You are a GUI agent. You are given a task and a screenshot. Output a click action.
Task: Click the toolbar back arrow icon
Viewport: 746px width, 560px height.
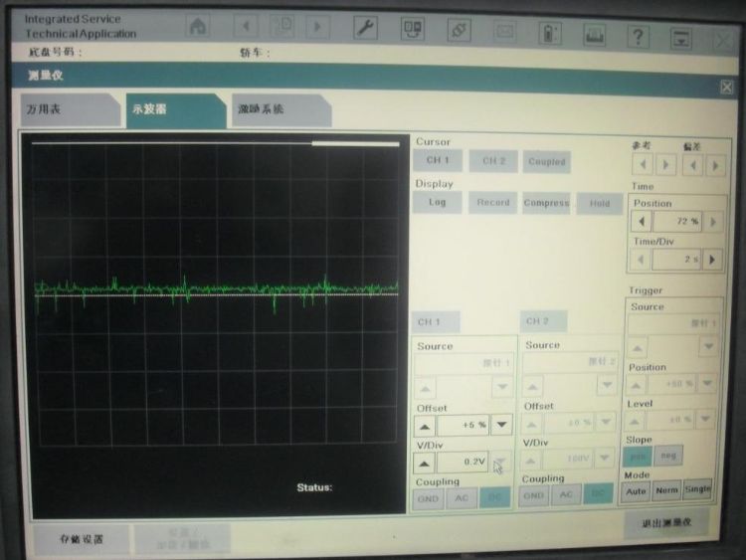246,26
